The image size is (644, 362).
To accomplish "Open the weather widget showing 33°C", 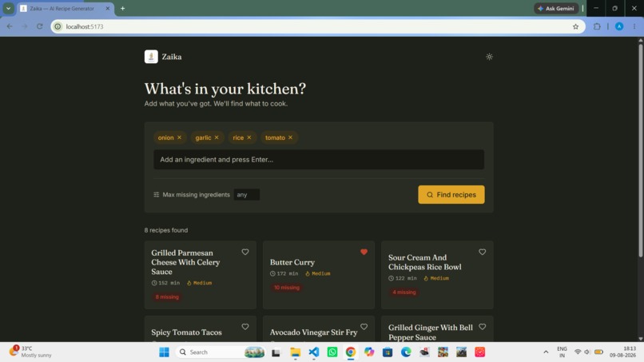I will 31,352.
